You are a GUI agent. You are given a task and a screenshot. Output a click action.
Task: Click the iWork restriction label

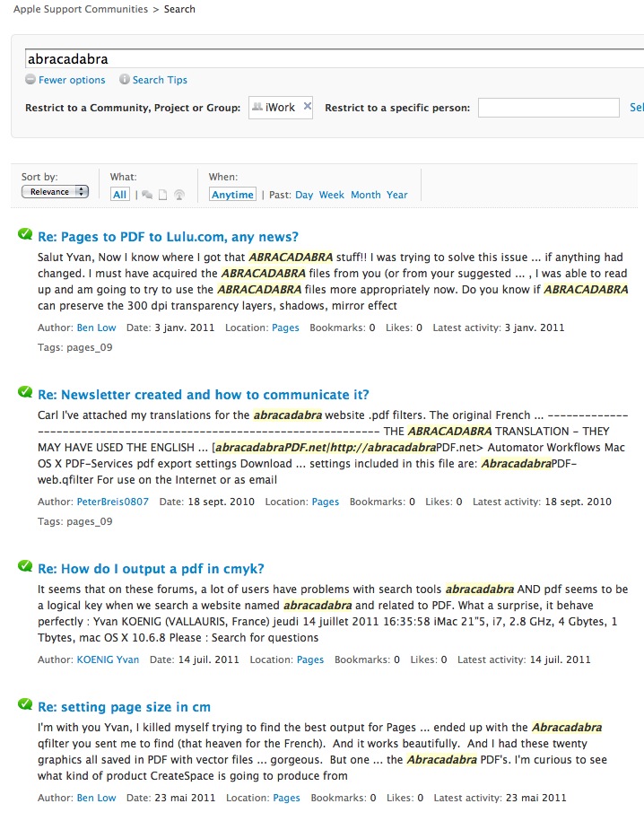(x=280, y=107)
